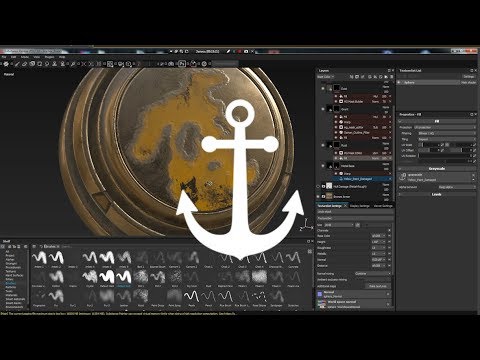Open the Projection dropdown in Properties
The image size is (480, 360).
tap(445, 127)
